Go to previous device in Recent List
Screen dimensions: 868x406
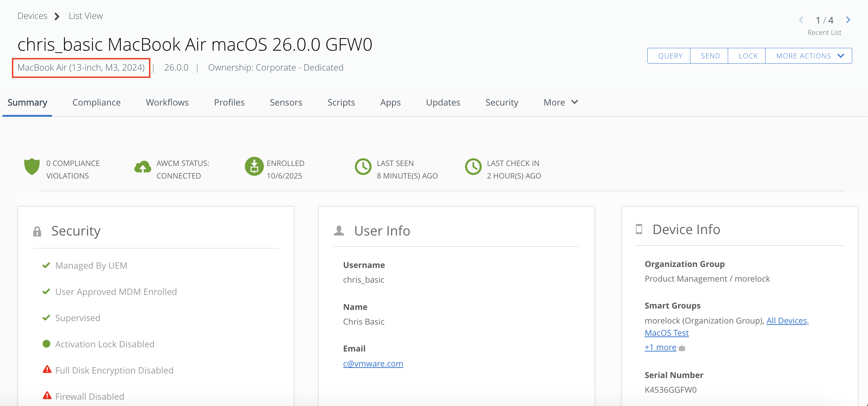(x=801, y=20)
